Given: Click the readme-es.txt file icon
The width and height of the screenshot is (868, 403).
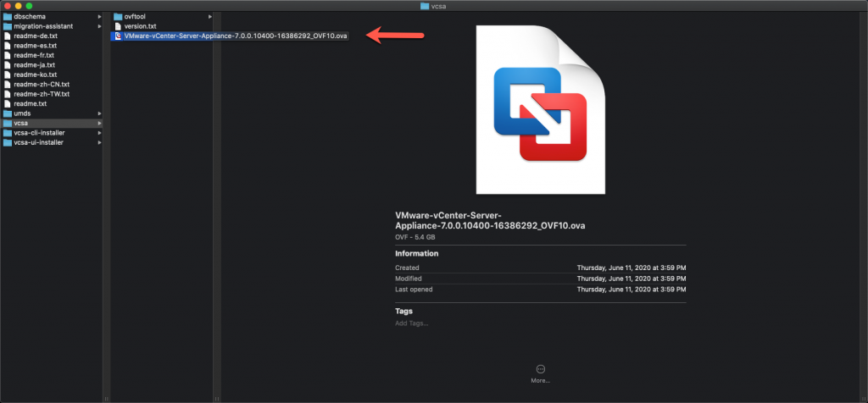Looking at the screenshot, I should (x=8, y=46).
